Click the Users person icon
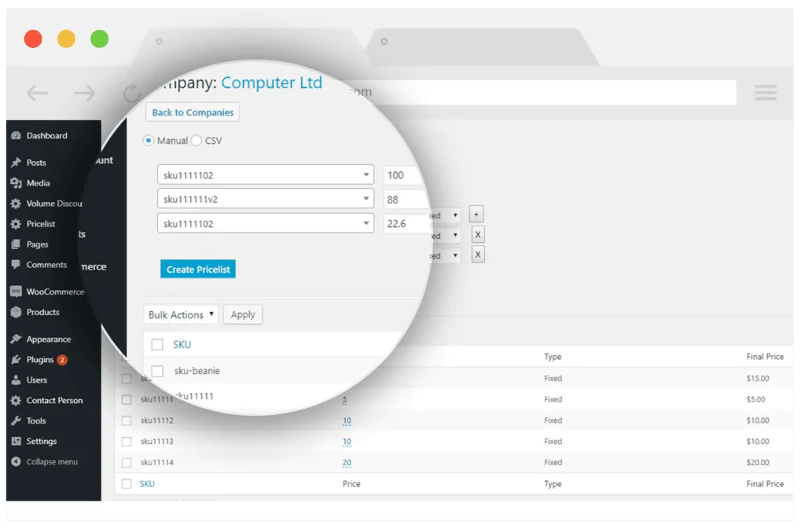This screenshot has width=805, height=532. point(16,380)
